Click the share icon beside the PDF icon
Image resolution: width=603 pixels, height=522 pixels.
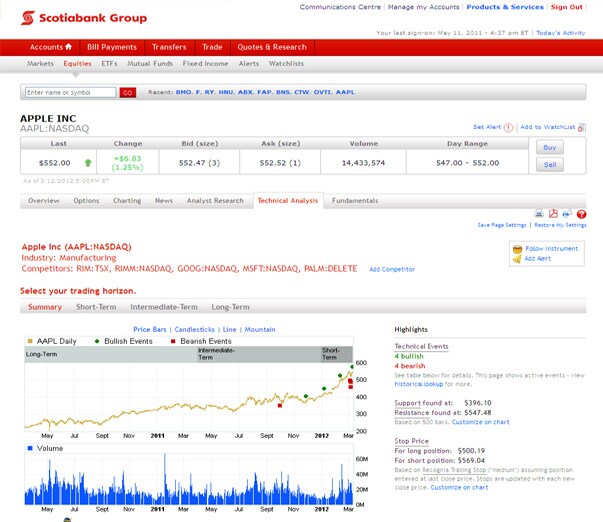coord(567,213)
